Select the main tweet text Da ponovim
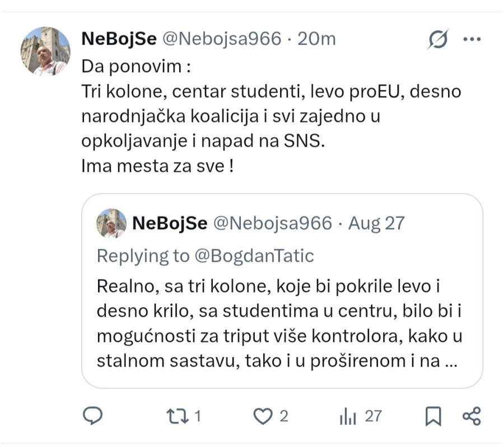The width and height of the screenshot is (504, 447). tap(136, 67)
